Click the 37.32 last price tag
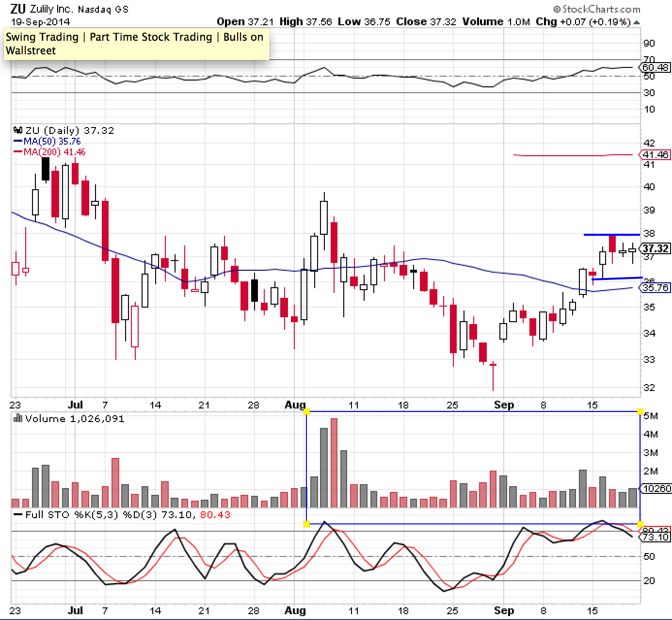672x620 pixels. (x=656, y=248)
